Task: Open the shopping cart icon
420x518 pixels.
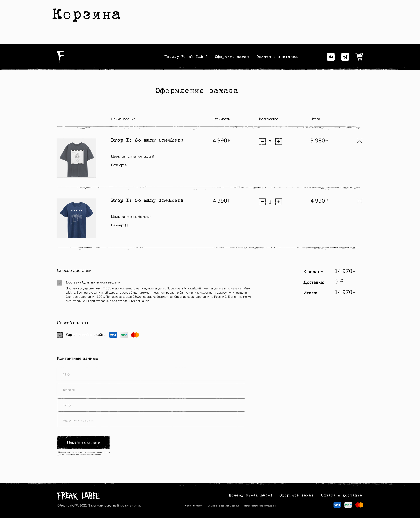Action: tap(359, 57)
